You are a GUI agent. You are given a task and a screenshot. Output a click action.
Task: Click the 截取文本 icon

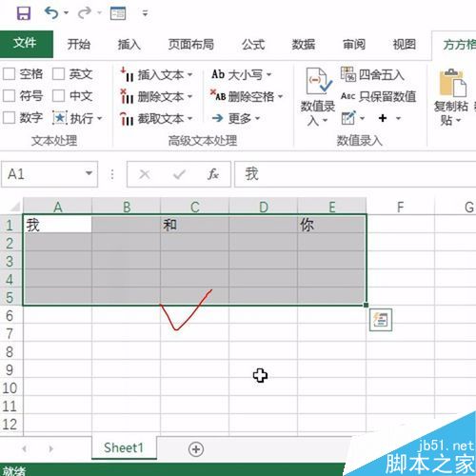(127, 119)
